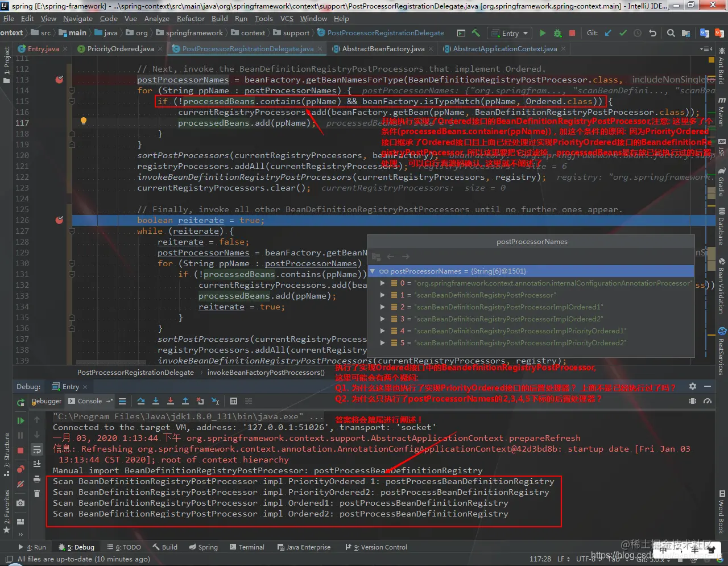Stop execution using the red toolbar square
Image resolution: width=728 pixels, height=566 pixels.
click(x=572, y=33)
